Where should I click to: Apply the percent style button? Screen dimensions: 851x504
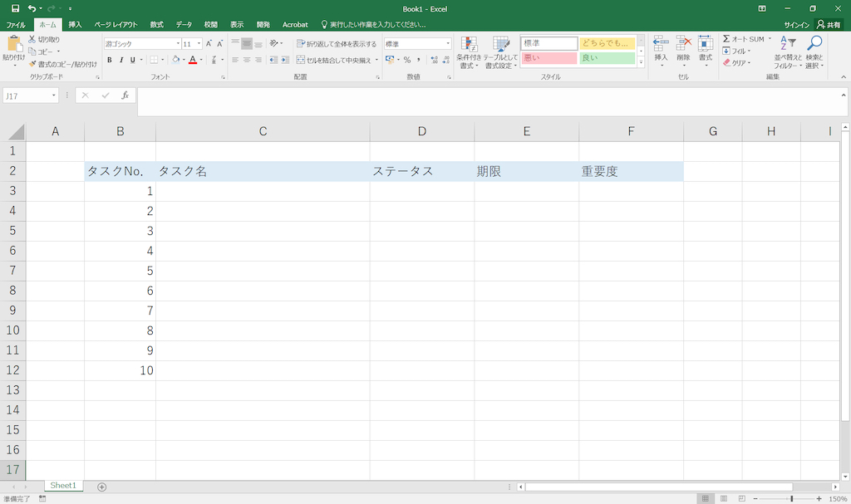coord(407,60)
